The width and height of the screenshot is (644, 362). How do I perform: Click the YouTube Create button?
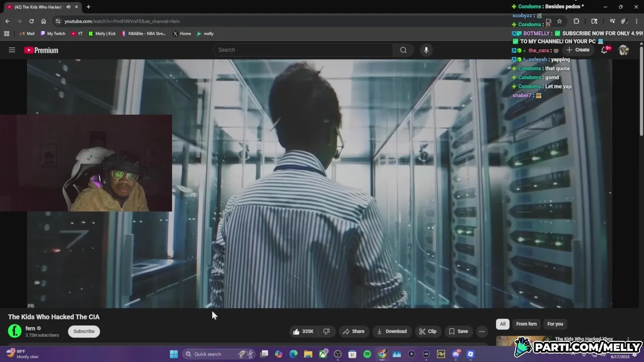coord(578,50)
